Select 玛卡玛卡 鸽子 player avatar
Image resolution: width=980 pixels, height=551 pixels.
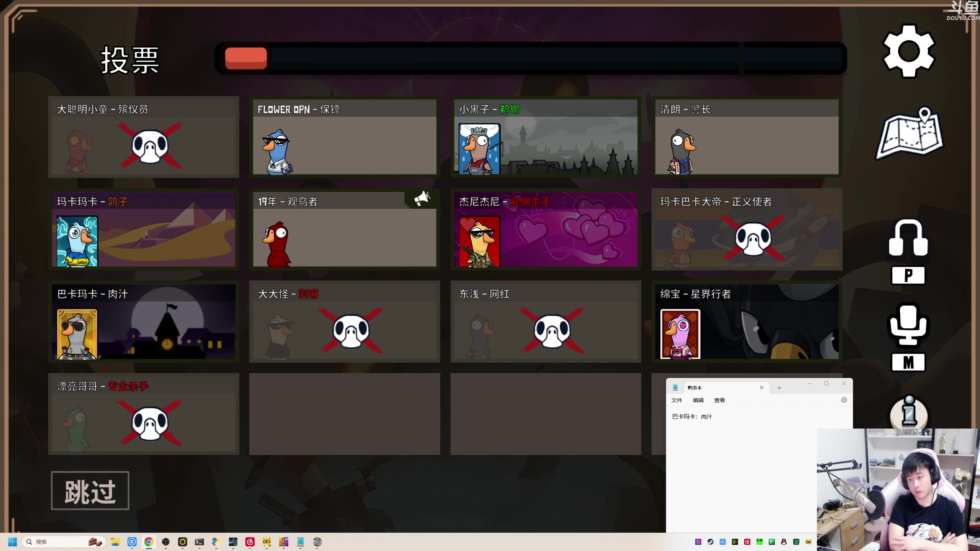click(77, 241)
